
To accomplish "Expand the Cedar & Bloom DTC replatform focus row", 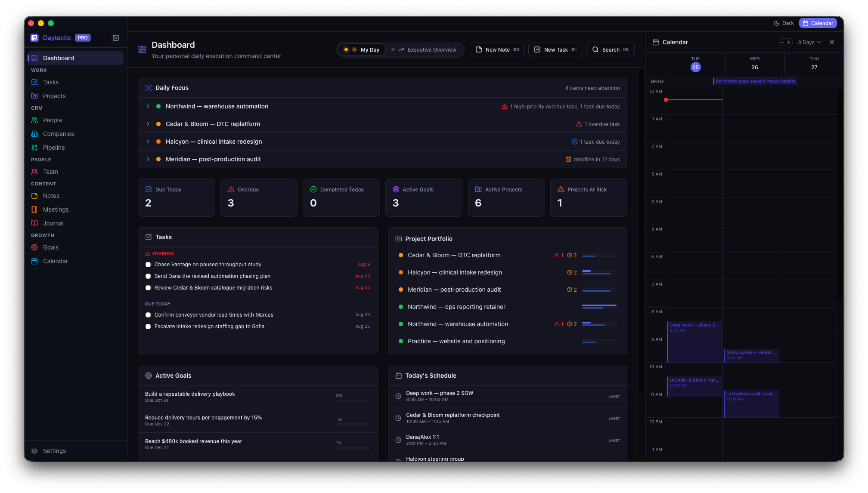I will tap(148, 124).
